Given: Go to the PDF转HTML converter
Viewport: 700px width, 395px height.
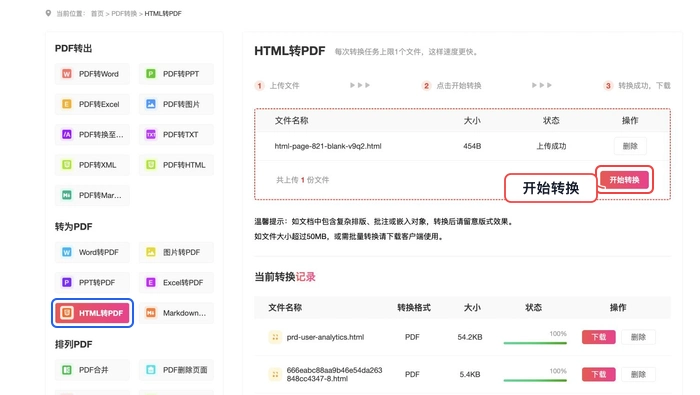Looking at the screenshot, I should click(176, 165).
